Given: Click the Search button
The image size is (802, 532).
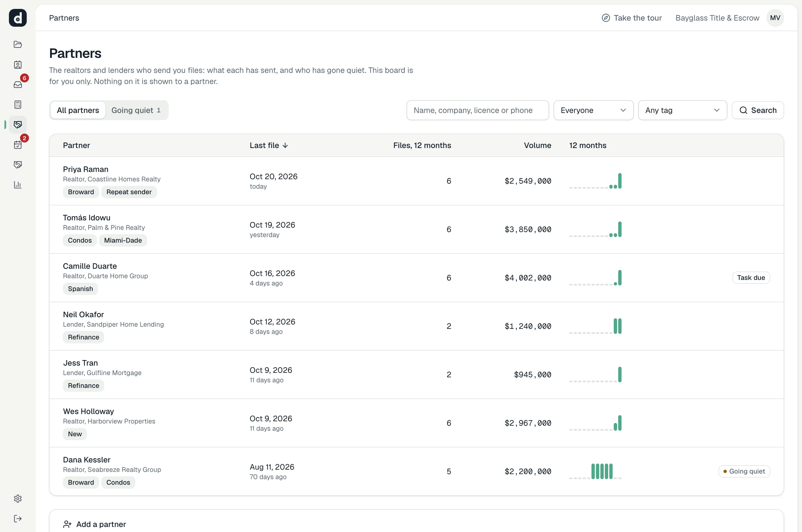Looking at the screenshot, I should 757,110.
